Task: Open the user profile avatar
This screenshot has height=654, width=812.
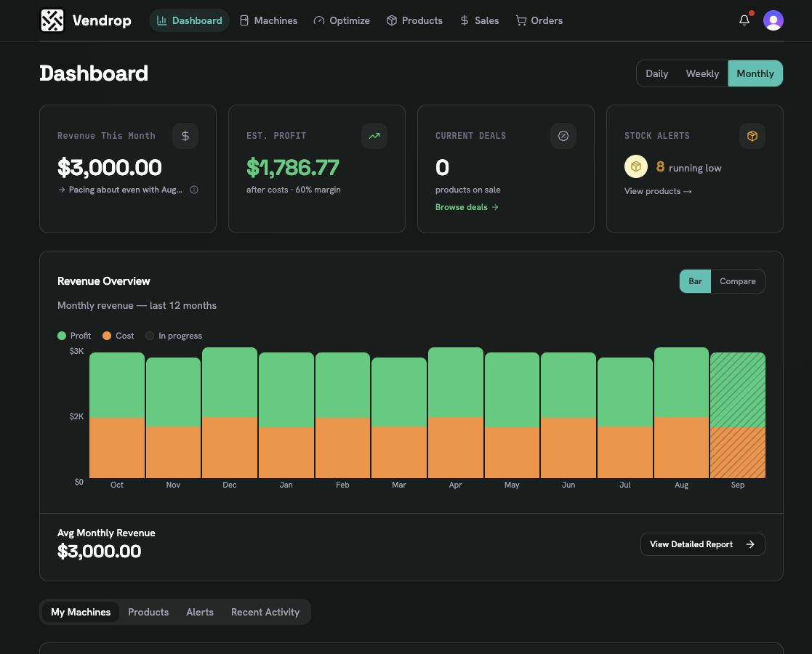Action: pos(773,20)
